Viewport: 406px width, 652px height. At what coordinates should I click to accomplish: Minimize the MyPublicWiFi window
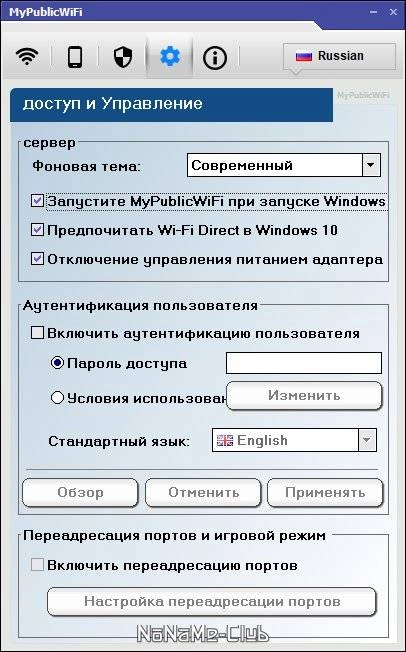373,12
